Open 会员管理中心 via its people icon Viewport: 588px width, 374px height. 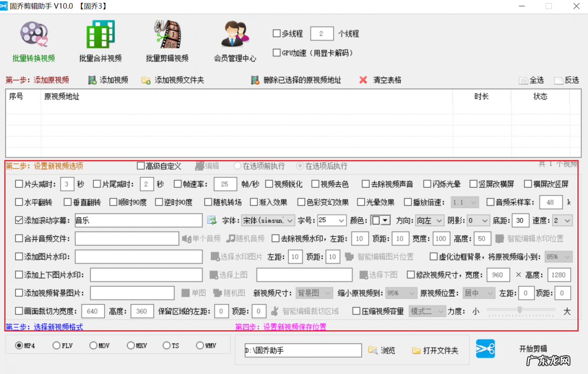[x=235, y=34]
